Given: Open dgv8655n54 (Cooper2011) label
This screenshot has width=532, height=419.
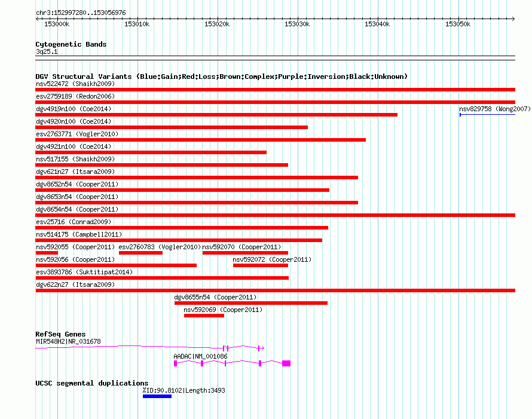Looking at the screenshot, I should tap(215, 297).
